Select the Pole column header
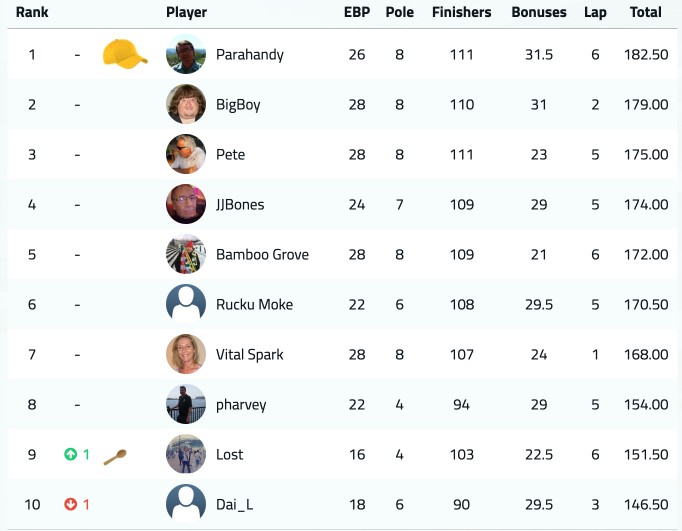The height and width of the screenshot is (531, 682). 399,12
